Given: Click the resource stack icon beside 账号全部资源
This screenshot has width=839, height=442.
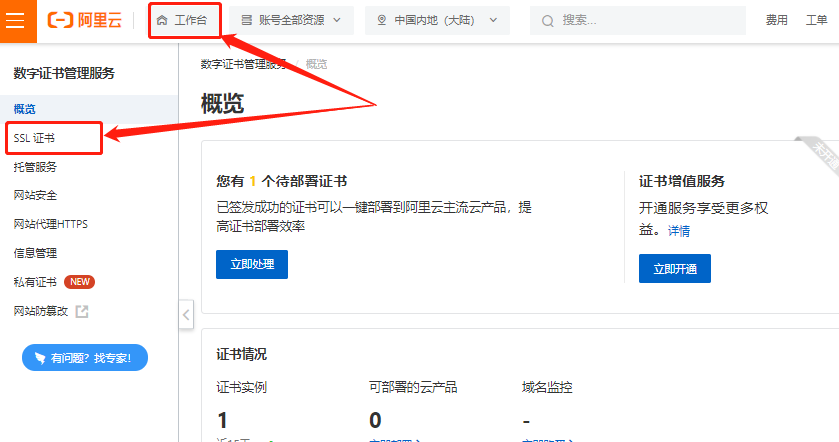Looking at the screenshot, I should pyautogui.click(x=247, y=20).
